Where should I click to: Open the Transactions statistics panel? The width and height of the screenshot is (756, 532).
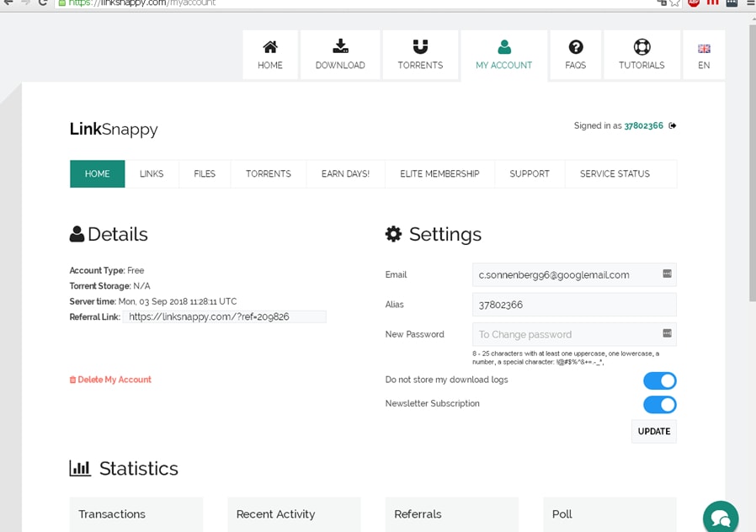click(x=136, y=514)
